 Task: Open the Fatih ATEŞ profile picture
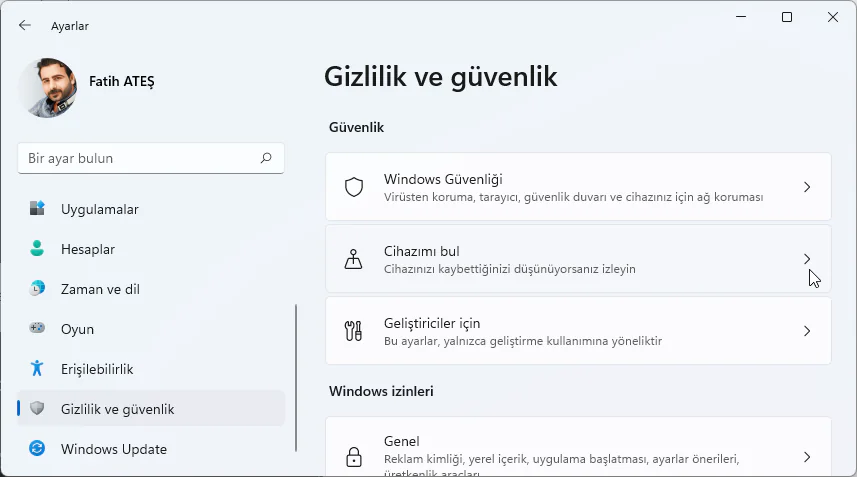point(47,87)
